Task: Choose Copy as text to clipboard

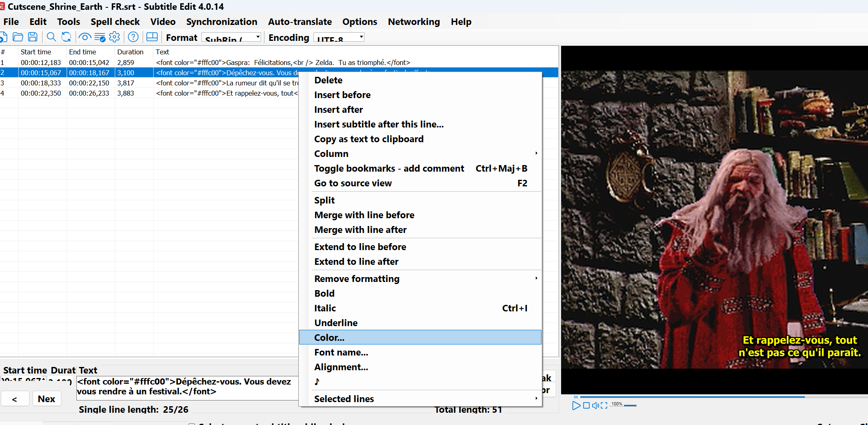Action: tap(420, 139)
